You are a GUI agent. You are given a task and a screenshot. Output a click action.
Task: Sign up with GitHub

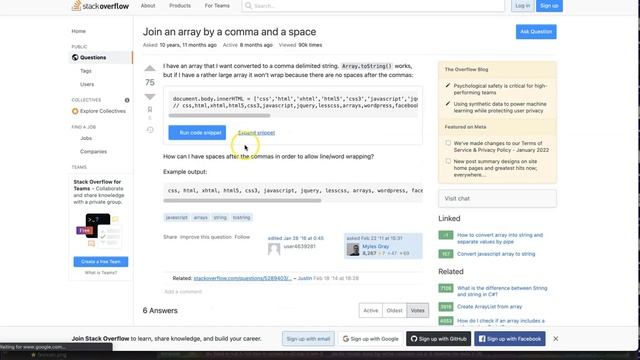438,339
